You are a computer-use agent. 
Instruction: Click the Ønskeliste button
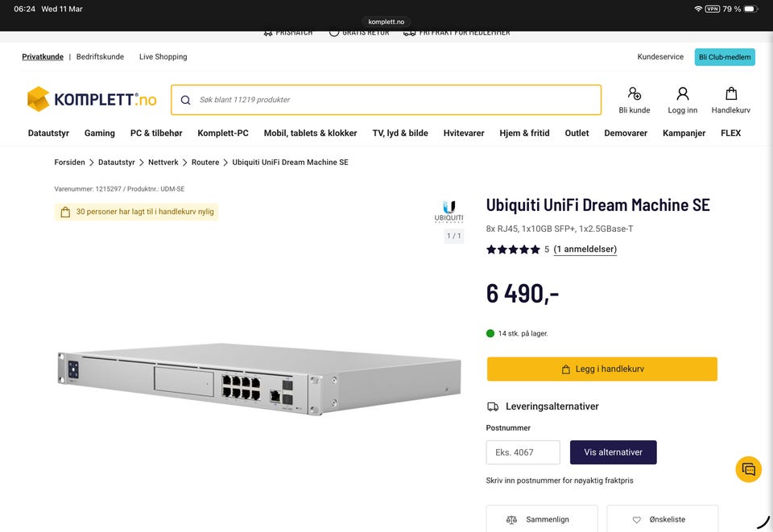(662, 519)
